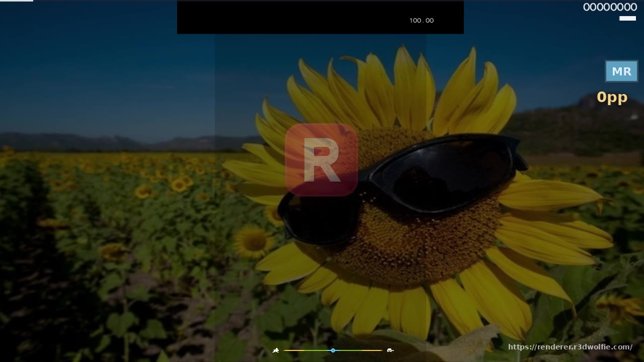This screenshot has height=362, width=644.
Task: Click the blue marker on hit-error bar
Action: coord(333,350)
